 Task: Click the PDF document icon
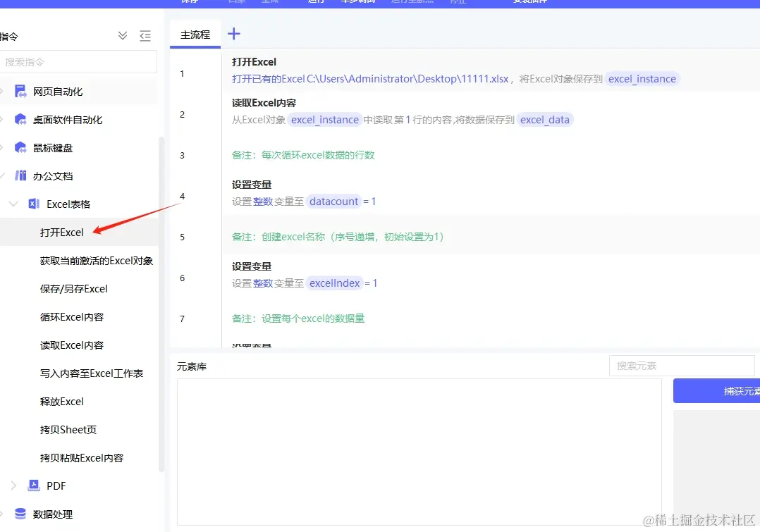pyautogui.click(x=33, y=485)
